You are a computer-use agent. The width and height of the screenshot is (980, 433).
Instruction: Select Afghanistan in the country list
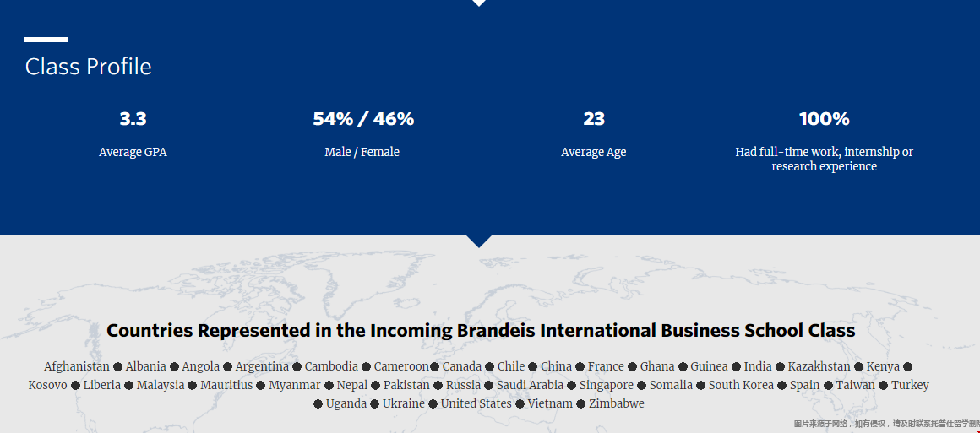tap(77, 367)
